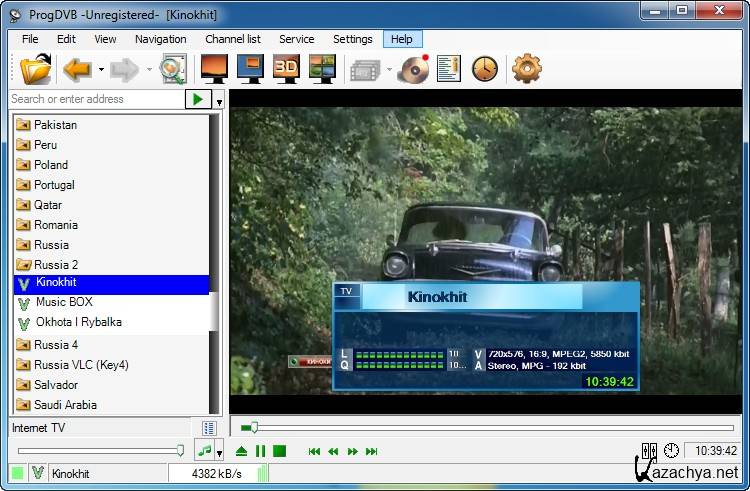Open the program guide list icon
Viewport: 750px width, 491px height.
click(448, 69)
